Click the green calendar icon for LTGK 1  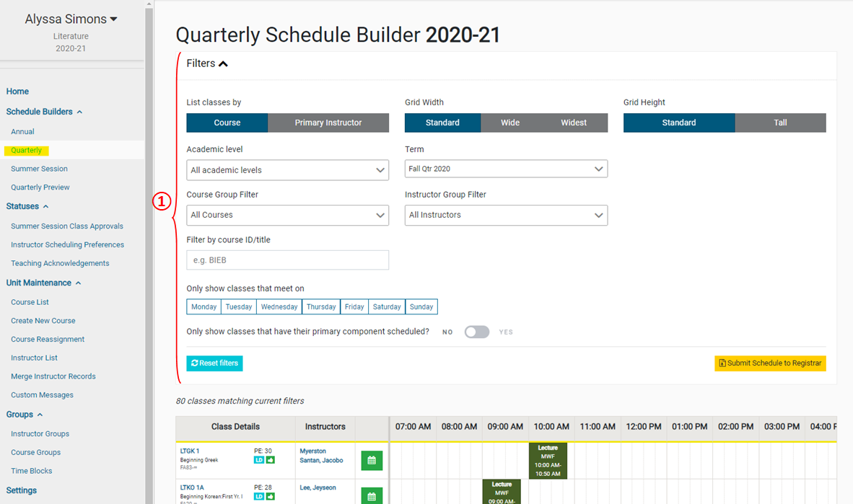tap(372, 460)
